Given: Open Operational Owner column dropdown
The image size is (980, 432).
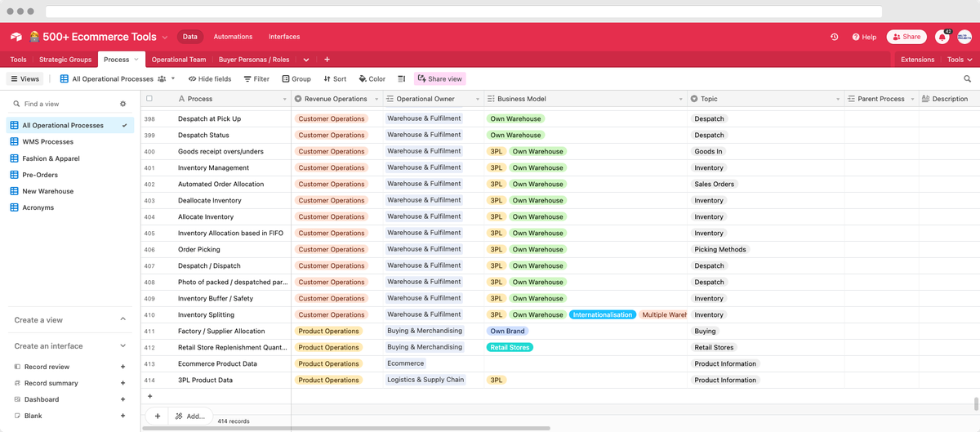Looking at the screenshot, I should coord(478,99).
